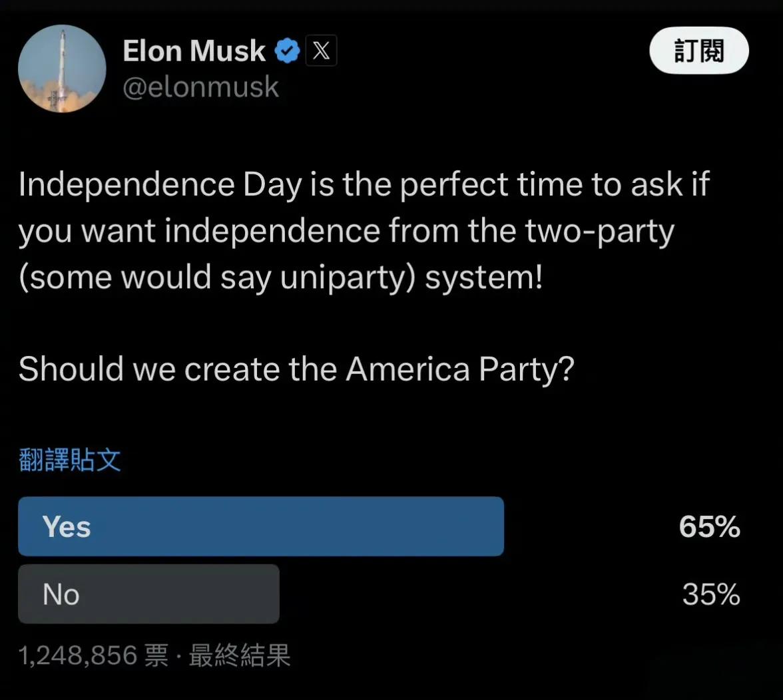Open Elon Musk's rocket profile picture
The width and height of the screenshot is (783, 700).
coord(62,69)
